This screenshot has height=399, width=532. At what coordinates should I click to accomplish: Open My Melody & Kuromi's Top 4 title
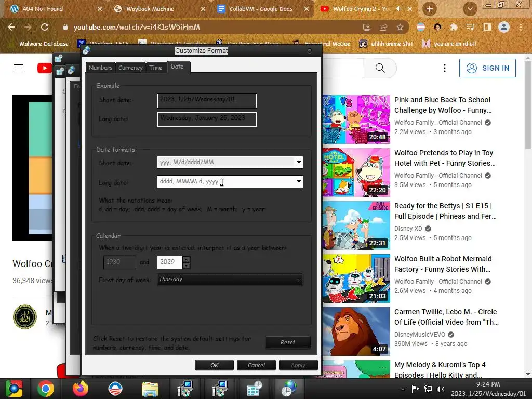click(440, 370)
